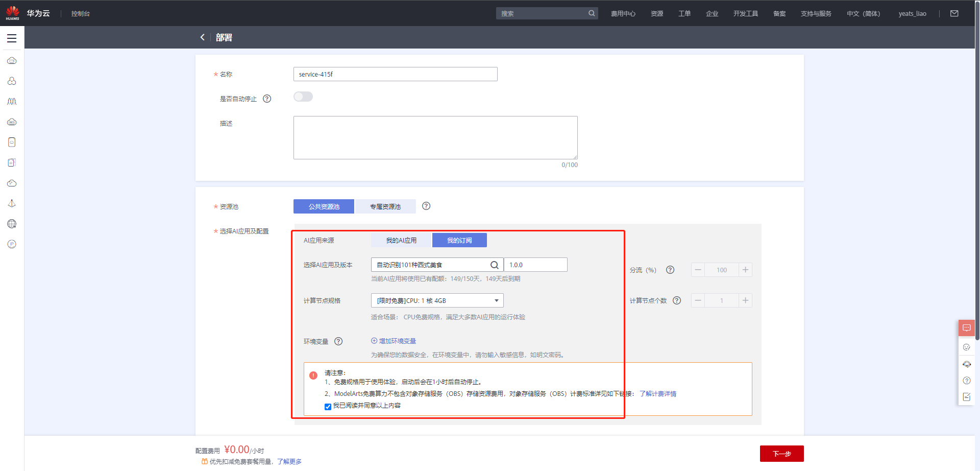Decrease 分流 (%) with minus button
The width and height of the screenshot is (980, 471).
698,270
